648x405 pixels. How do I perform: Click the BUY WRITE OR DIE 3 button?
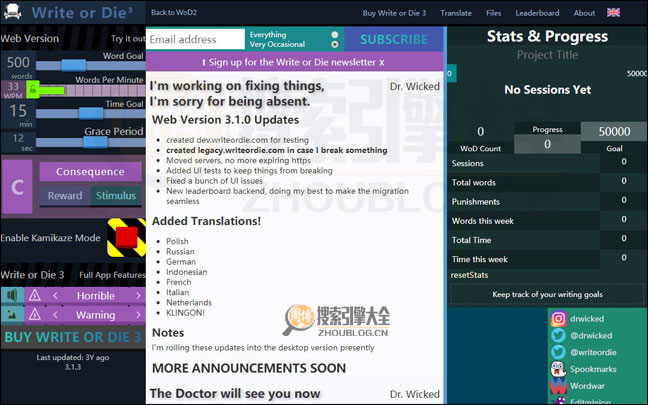click(x=73, y=337)
